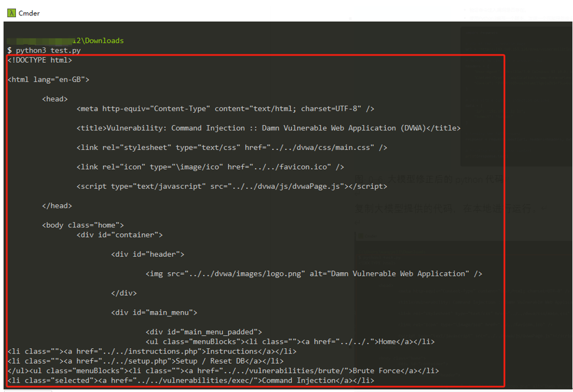573x392 pixels.
Task: Click the logo.png img tag line
Action: click(314, 273)
